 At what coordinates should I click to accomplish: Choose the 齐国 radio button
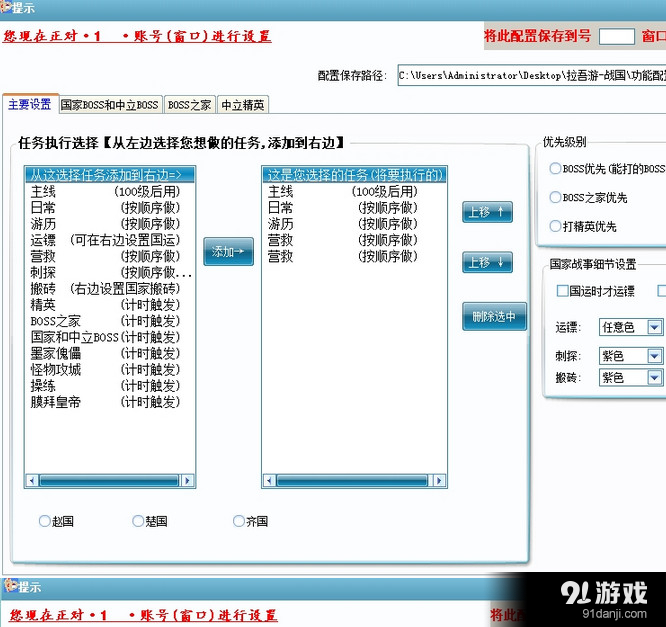[239, 521]
